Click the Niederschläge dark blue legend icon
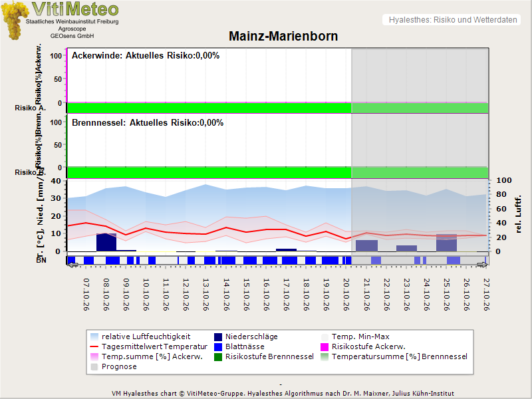Viewport: 532px width, 399px height. 218,337
